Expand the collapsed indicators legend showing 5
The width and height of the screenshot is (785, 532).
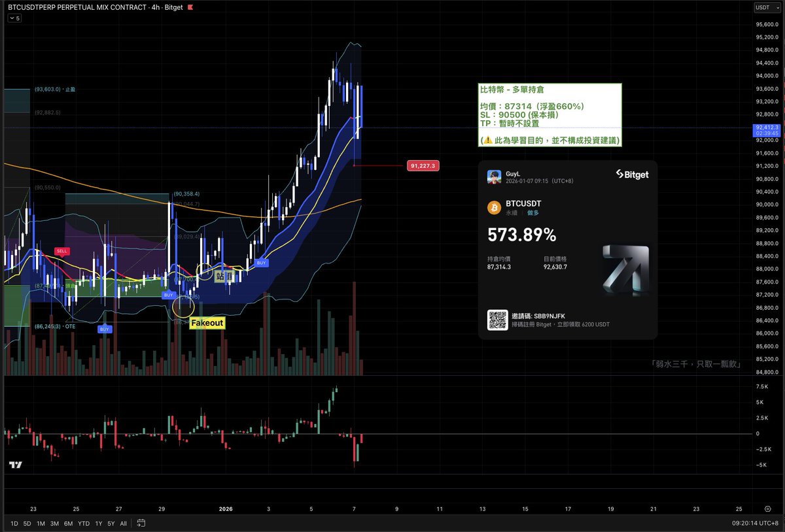[14, 18]
